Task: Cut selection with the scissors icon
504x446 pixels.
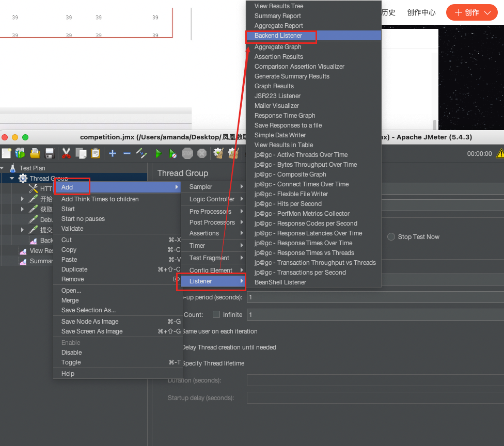Action: click(x=66, y=153)
